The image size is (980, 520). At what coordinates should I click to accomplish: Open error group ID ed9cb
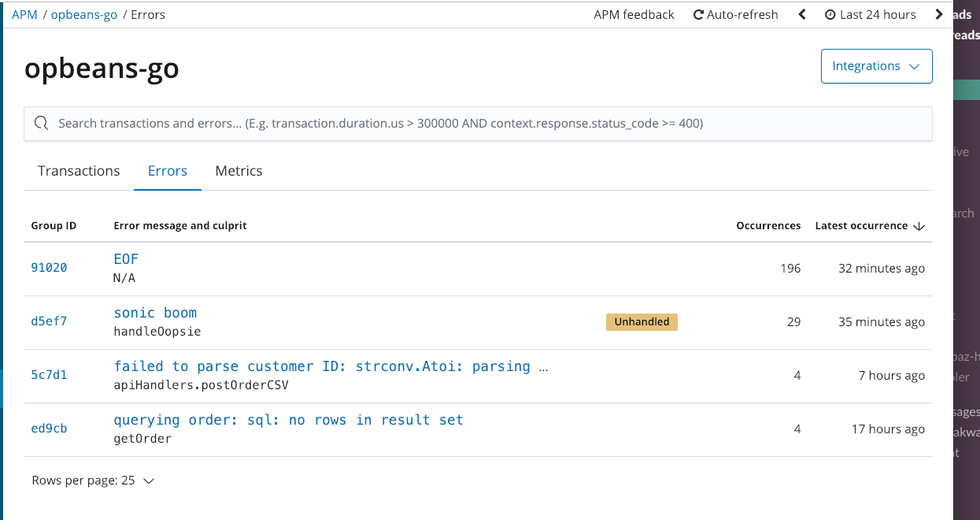(49, 429)
